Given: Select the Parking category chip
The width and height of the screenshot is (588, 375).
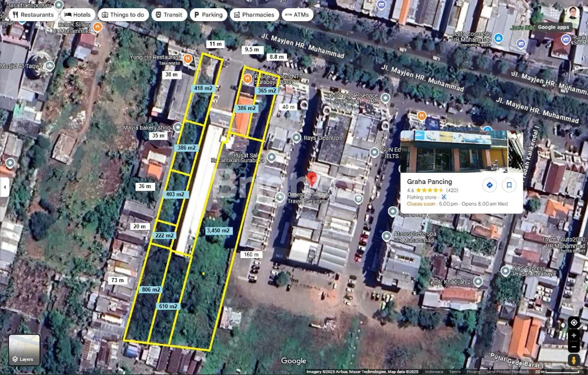Looking at the screenshot, I should 208,15.
